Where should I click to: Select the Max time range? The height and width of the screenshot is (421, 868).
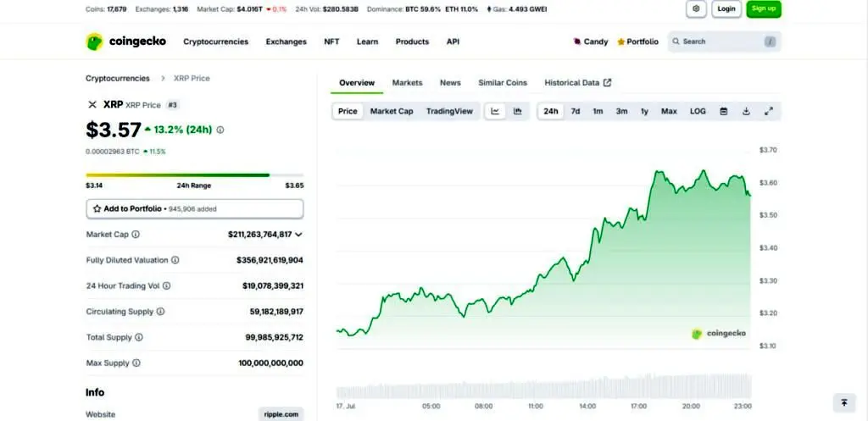pyautogui.click(x=669, y=111)
